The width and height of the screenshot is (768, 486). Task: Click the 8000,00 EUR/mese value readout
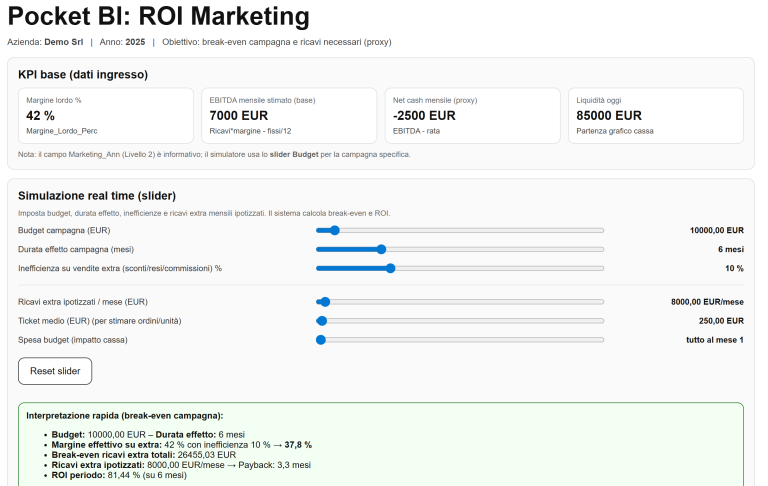(x=707, y=301)
